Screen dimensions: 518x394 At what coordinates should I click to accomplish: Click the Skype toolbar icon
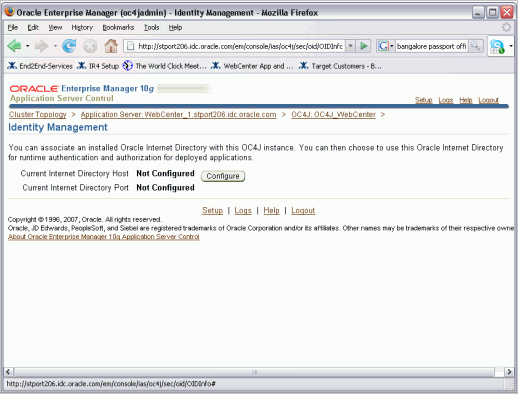497,46
